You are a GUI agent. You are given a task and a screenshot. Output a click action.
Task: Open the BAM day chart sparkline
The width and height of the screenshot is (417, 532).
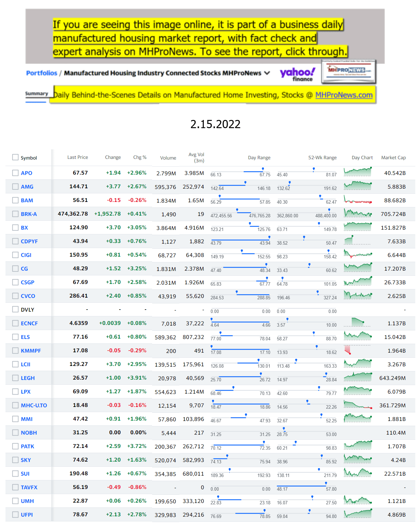pos(358,199)
